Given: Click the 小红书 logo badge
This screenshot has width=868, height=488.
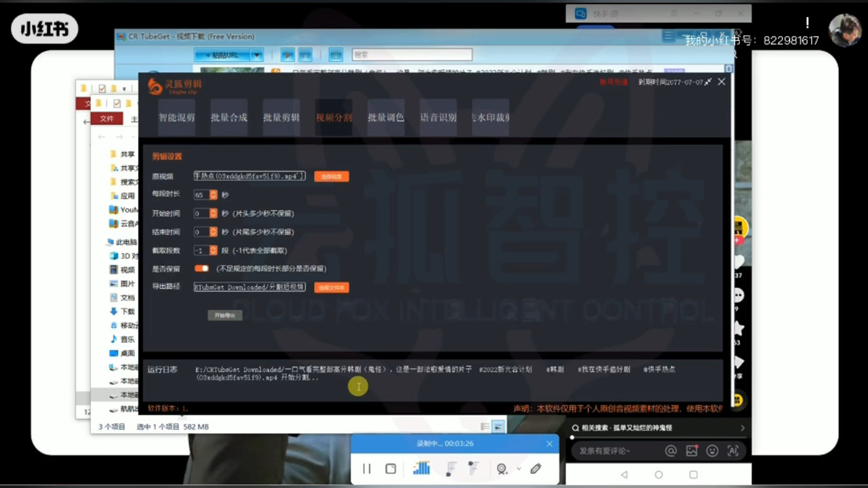Looking at the screenshot, I should click(x=45, y=29).
